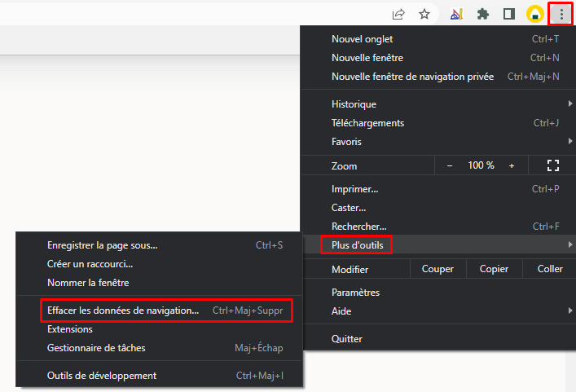Open Gestionnaire de tâches

tap(95, 348)
